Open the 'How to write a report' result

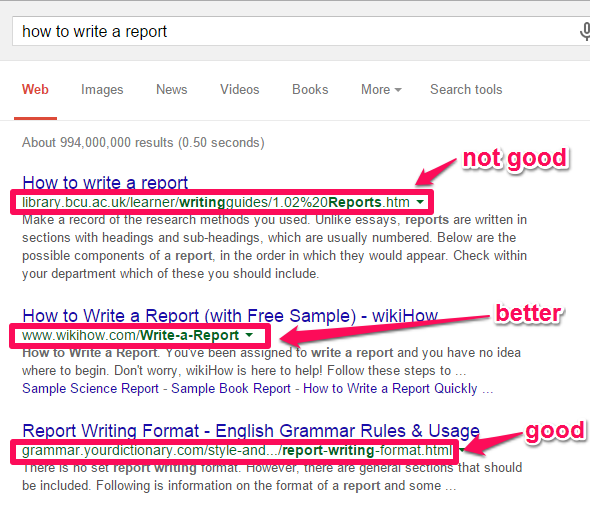click(105, 182)
